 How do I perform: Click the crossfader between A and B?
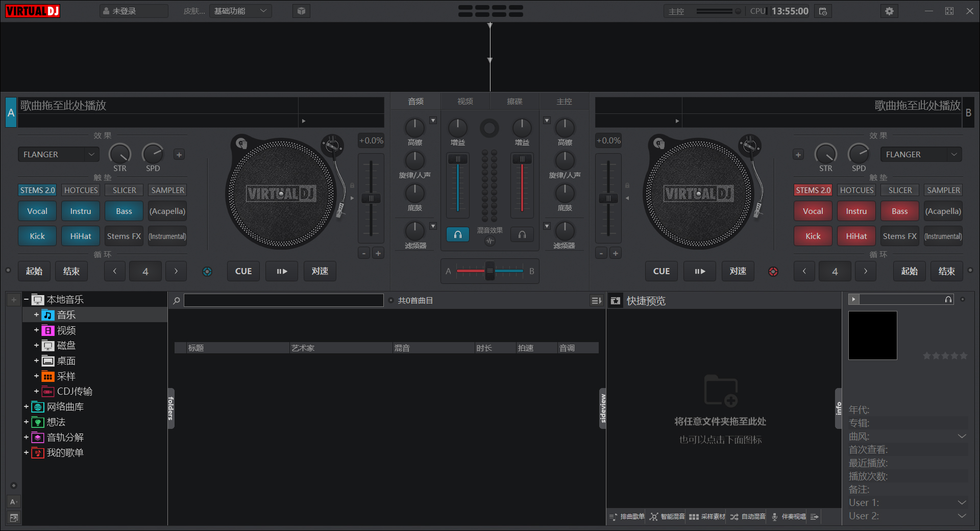click(489, 271)
